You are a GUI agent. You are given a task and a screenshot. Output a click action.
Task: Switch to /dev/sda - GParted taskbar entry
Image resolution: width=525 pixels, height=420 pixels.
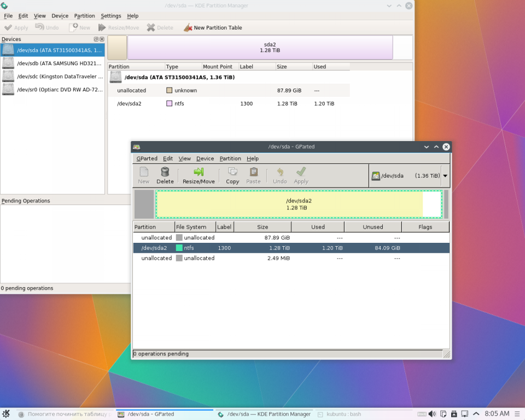pyautogui.click(x=164, y=415)
